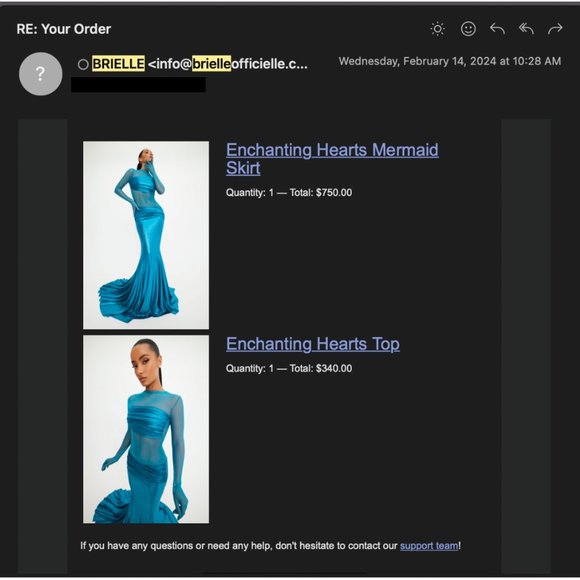Open the emoji reaction picker
This screenshot has width=580, height=580.
(468, 28)
